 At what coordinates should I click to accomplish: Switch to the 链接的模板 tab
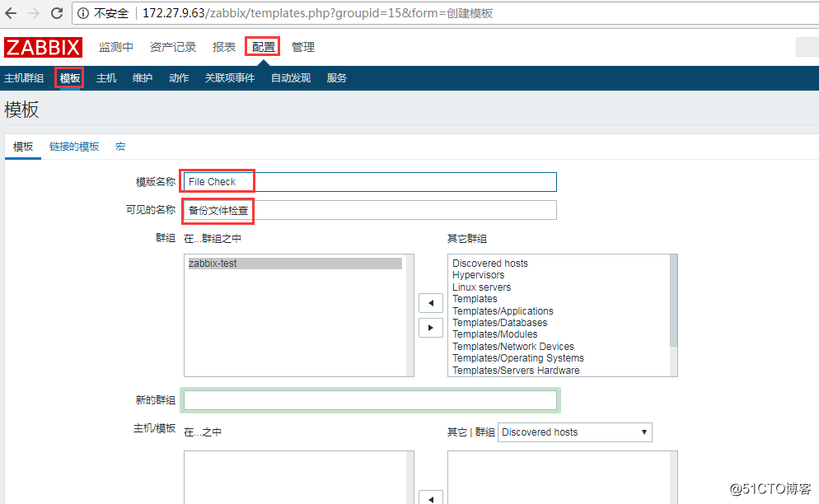pyautogui.click(x=74, y=147)
